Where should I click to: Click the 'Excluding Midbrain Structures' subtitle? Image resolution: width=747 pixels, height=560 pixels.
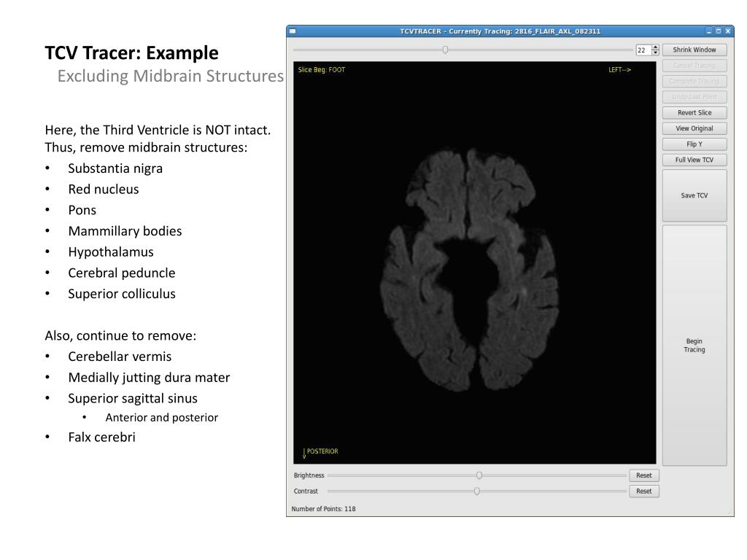[171, 76]
